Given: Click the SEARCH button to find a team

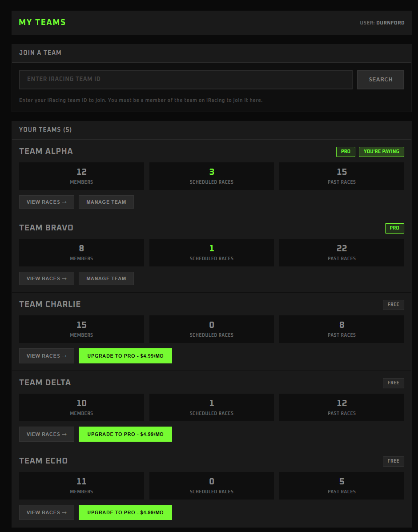Looking at the screenshot, I should (x=380, y=79).
